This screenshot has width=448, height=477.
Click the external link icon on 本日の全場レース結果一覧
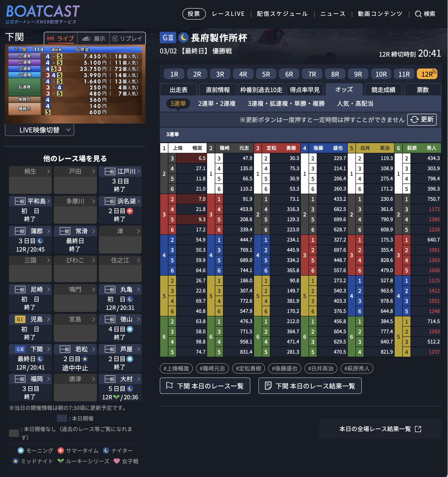pyautogui.click(x=417, y=429)
